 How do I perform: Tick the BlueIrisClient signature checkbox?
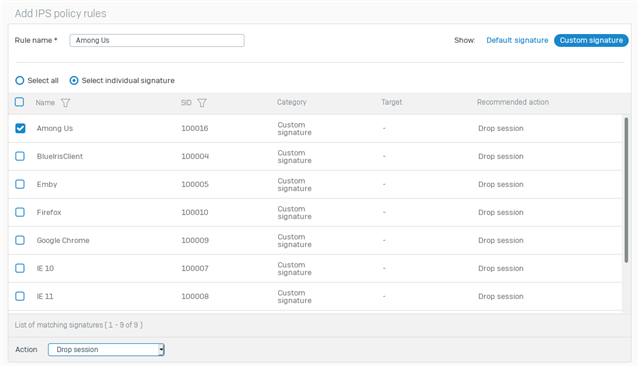(x=20, y=156)
